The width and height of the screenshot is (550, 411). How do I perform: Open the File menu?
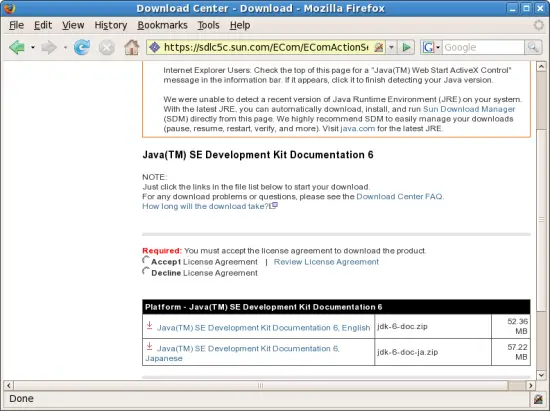pos(16,25)
